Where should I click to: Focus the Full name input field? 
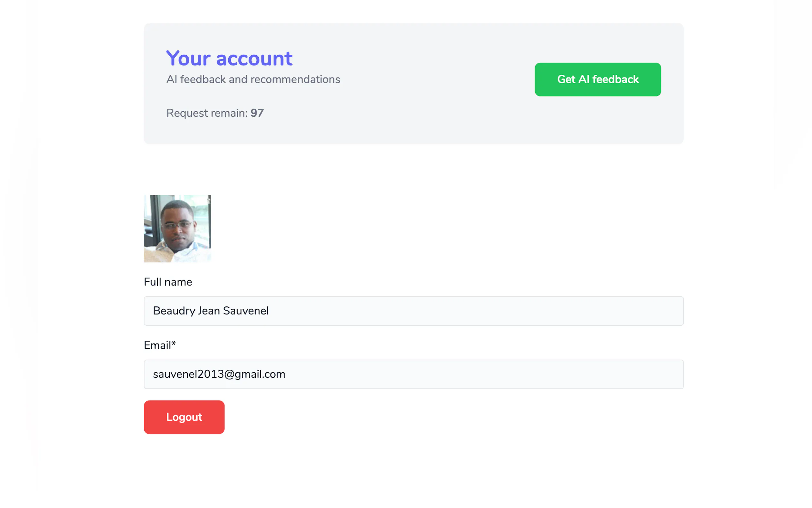(x=470, y=311)
